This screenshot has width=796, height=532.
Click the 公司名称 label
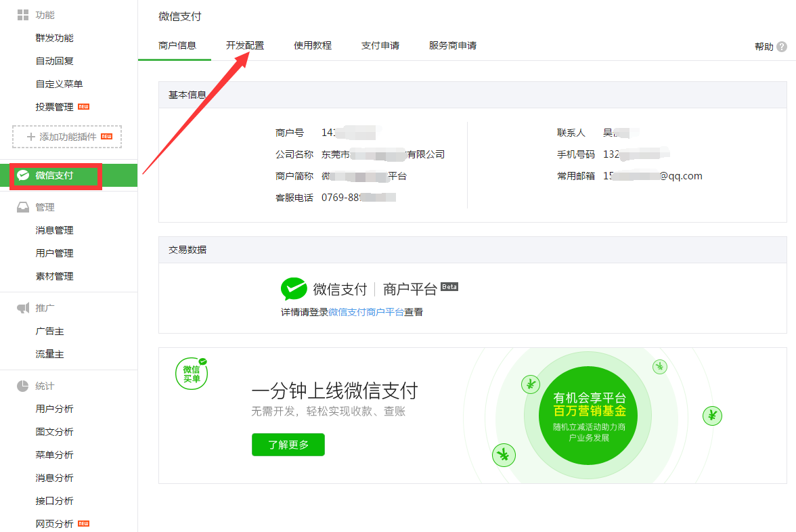pos(294,154)
